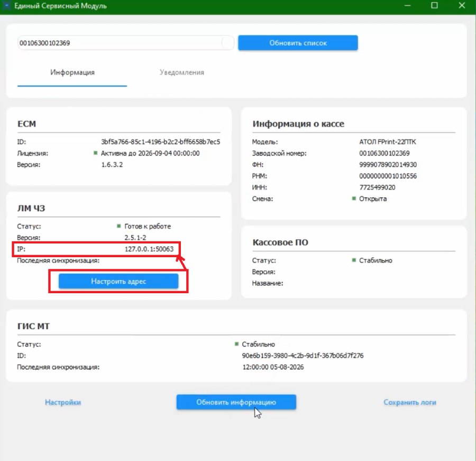Click the model value АТОЛ FPrint-22ПТК
The width and height of the screenshot is (476, 461).
click(x=388, y=142)
